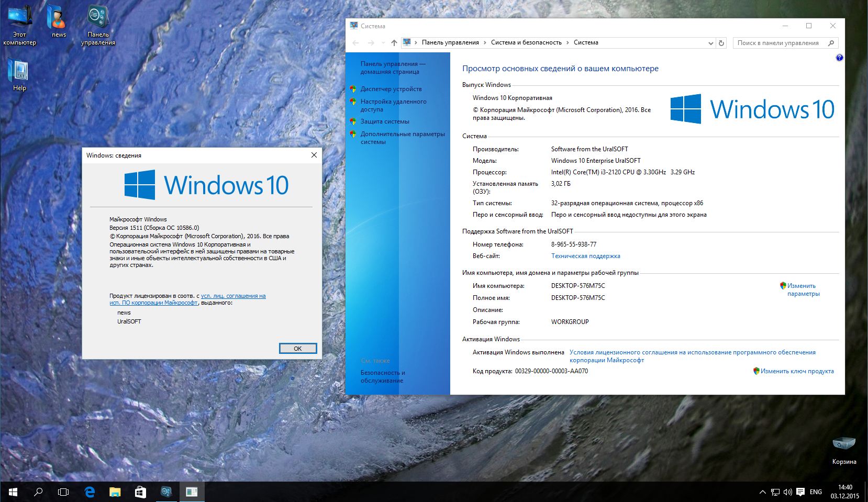Open license terms link Условия лицензионного соглашения
Screen dimensions: 868x502
click(x=692, y=356)
